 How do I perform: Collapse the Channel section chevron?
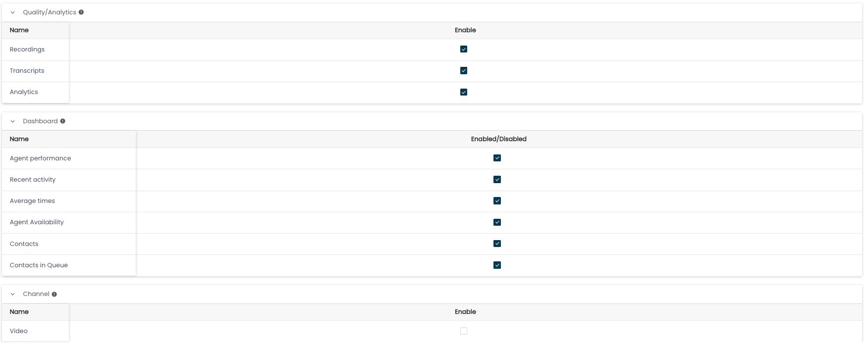(x=13, y=294)
